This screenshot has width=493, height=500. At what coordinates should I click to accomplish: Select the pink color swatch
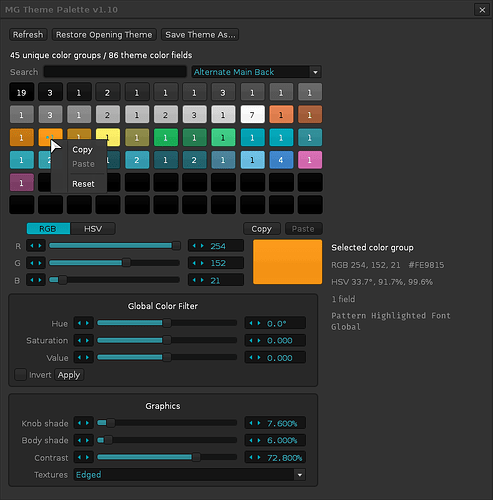click(310, 160)
